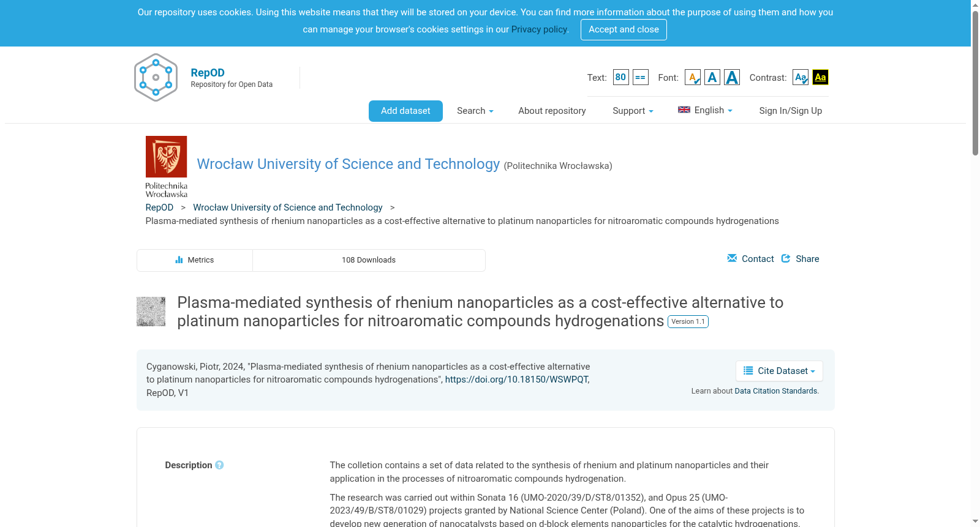Click the page vertical scrollbar thumb
The height and width of the screenshot is (527, 980).
tap(975, 83)
